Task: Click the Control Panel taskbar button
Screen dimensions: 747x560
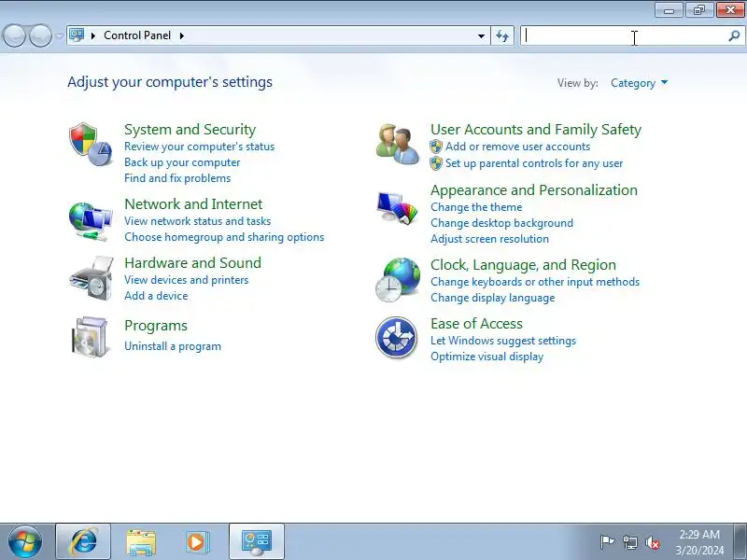Action: [x=257, y=542]
